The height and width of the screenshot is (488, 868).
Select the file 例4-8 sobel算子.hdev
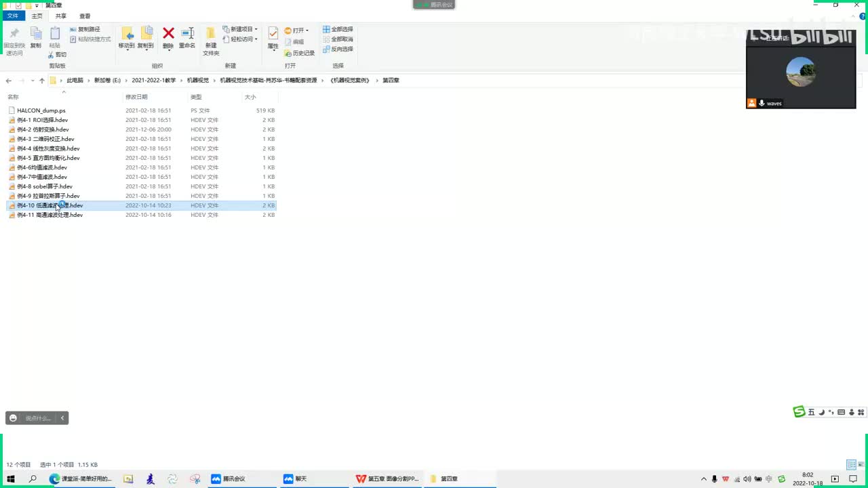(45, 186)
